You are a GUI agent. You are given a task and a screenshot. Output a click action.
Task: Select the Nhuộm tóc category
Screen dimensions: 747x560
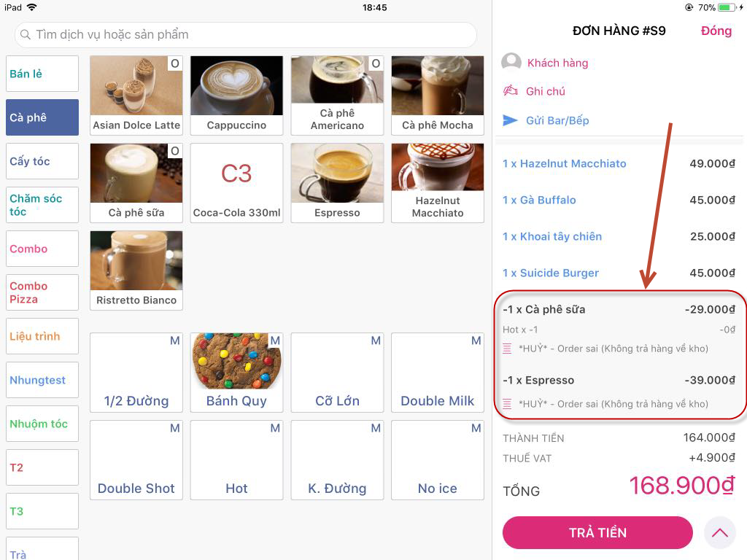42,424
